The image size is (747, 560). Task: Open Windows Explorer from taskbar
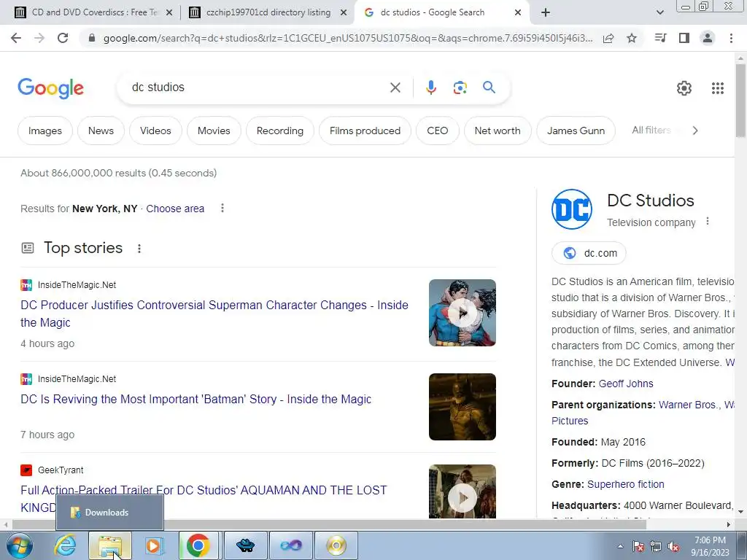click(x=110, y=545)
